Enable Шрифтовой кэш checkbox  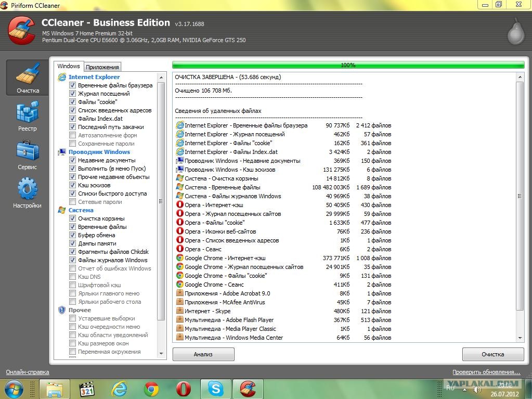click(72, 285)
